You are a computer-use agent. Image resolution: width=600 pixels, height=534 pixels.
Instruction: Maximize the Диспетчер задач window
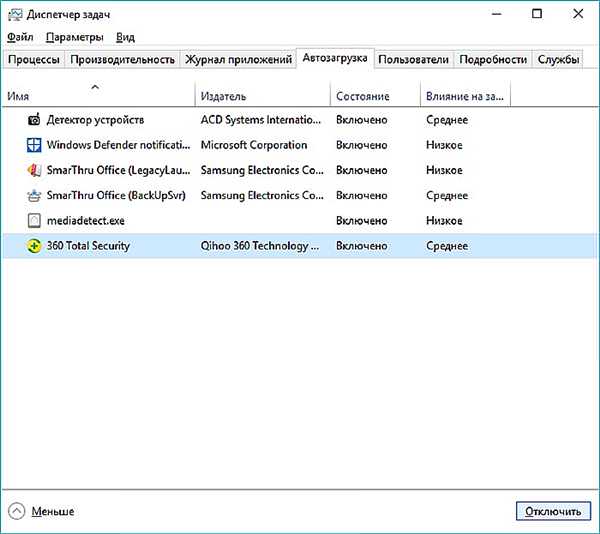click(537, 14)
